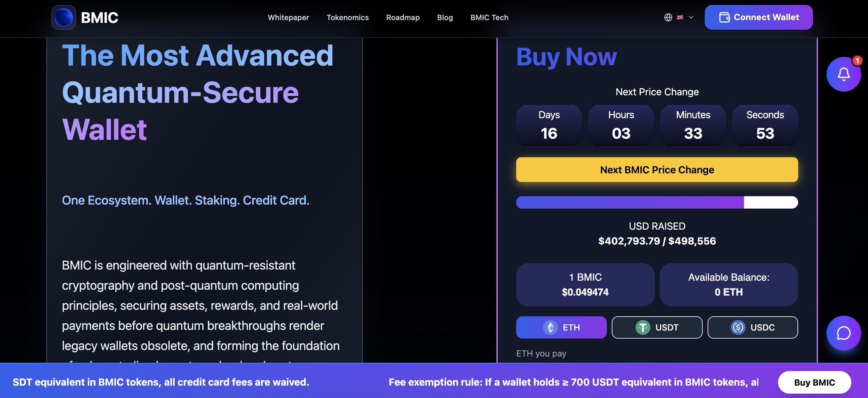Click the USD raised progress bar
868x398 pixels.
tap(657, 202)
